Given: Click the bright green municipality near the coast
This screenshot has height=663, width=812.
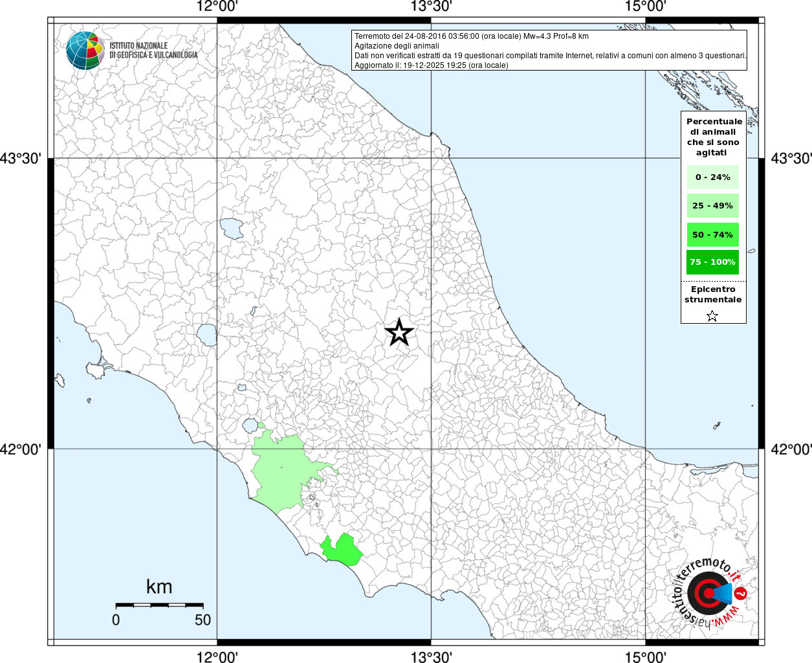Looking at the screenshot, I should pos(343,550).
